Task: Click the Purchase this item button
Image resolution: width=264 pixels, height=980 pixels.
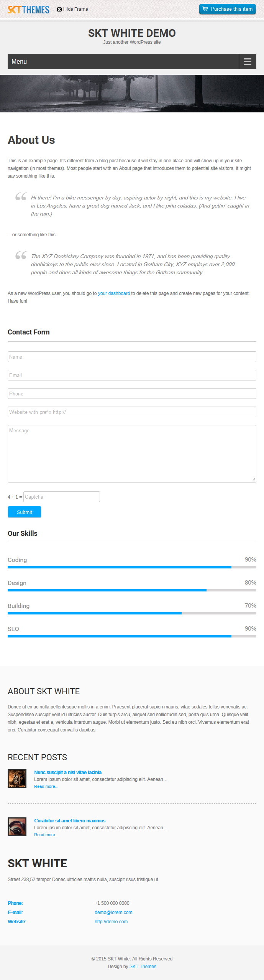Action: [x=228, y=9]
